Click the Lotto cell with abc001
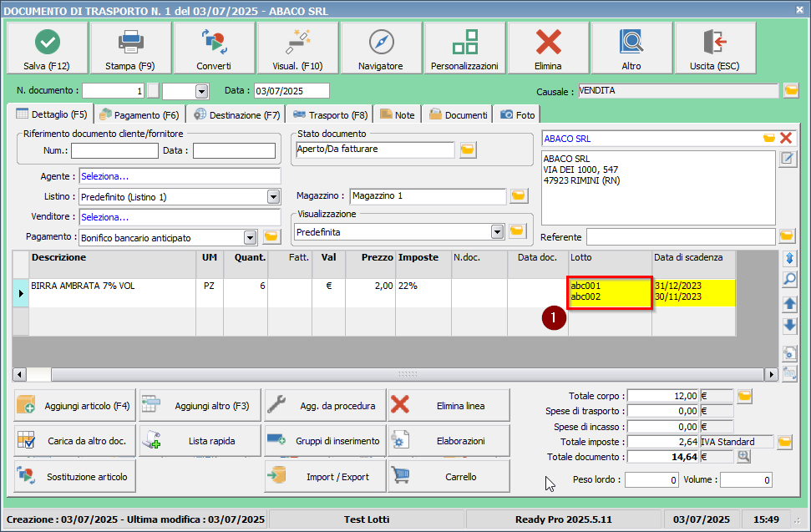 tap(610, 292)
